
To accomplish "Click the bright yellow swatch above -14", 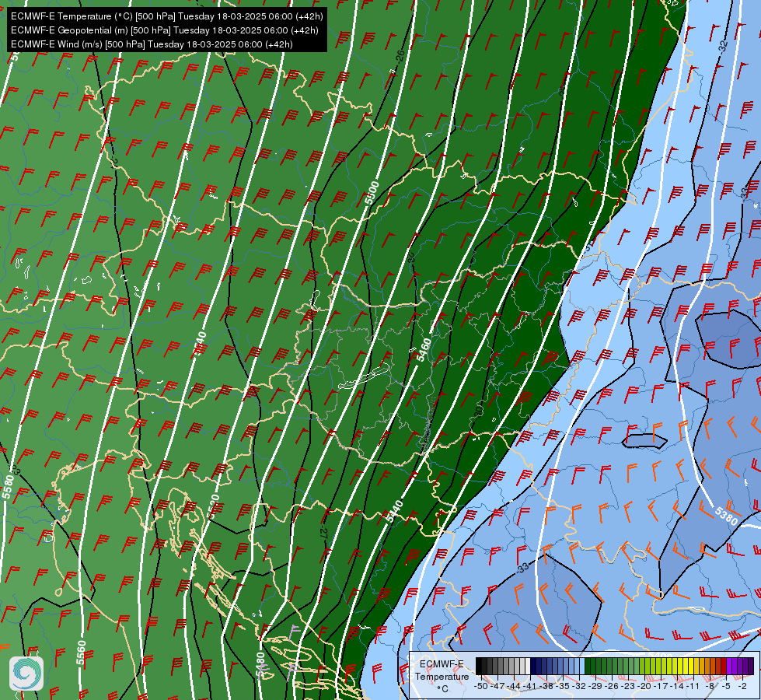I will 680,666.
